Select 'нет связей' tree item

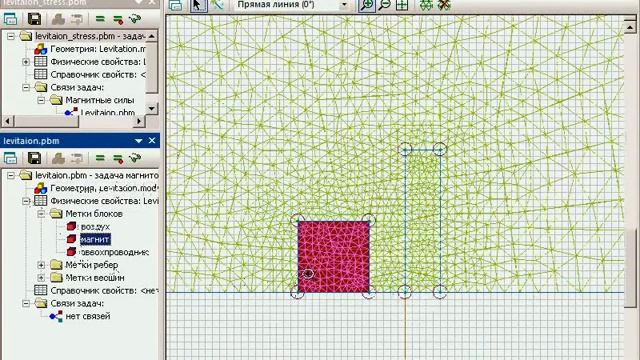click(88, 316)
